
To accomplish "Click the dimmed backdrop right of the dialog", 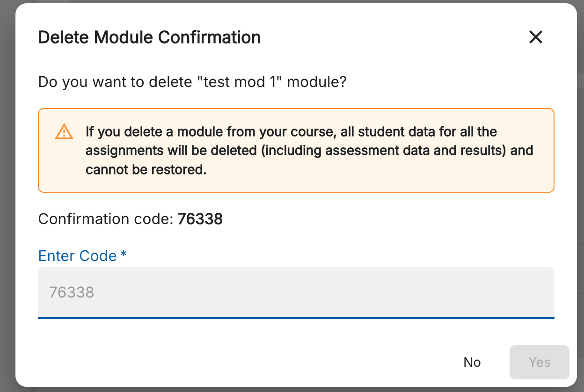I will tap(580, 196).
